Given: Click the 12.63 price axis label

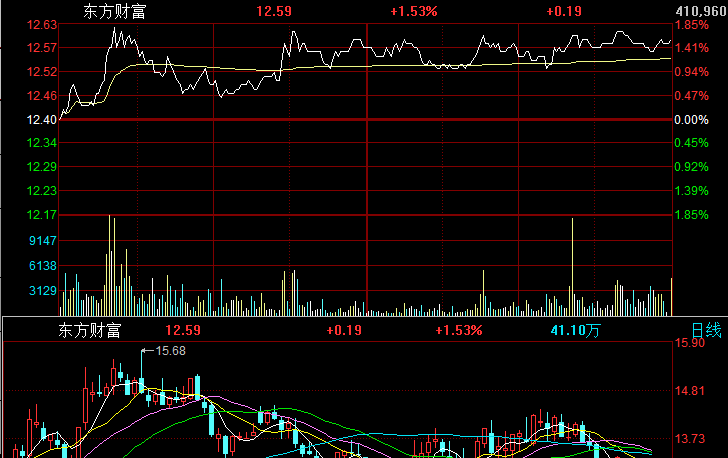Looking at the screenshot, I should pyautogui.click(x=42, y=25).
